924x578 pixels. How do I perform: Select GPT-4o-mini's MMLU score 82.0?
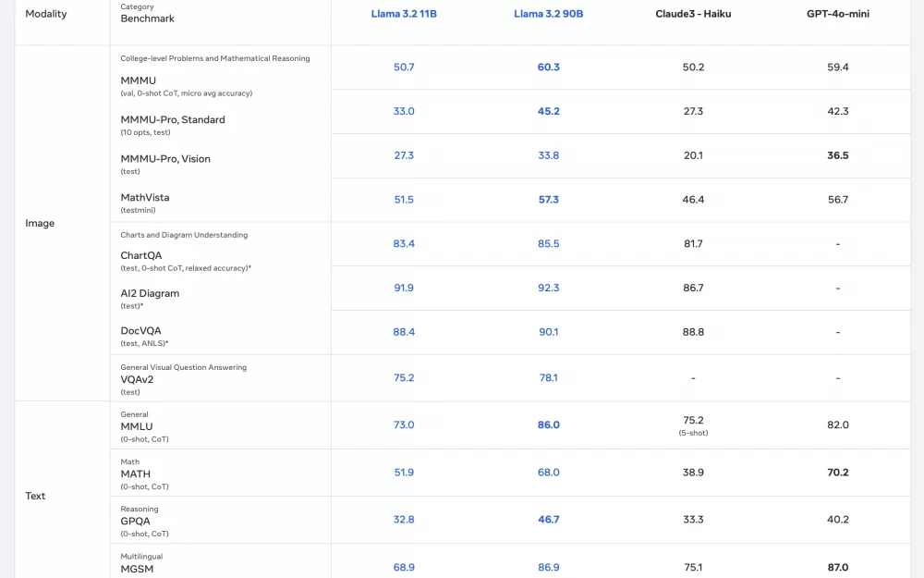coord(838,425)
